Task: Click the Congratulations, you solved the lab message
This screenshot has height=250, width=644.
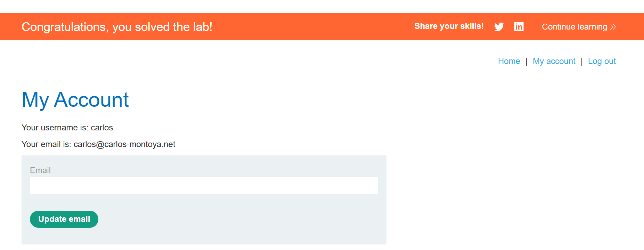Action: 117,27
